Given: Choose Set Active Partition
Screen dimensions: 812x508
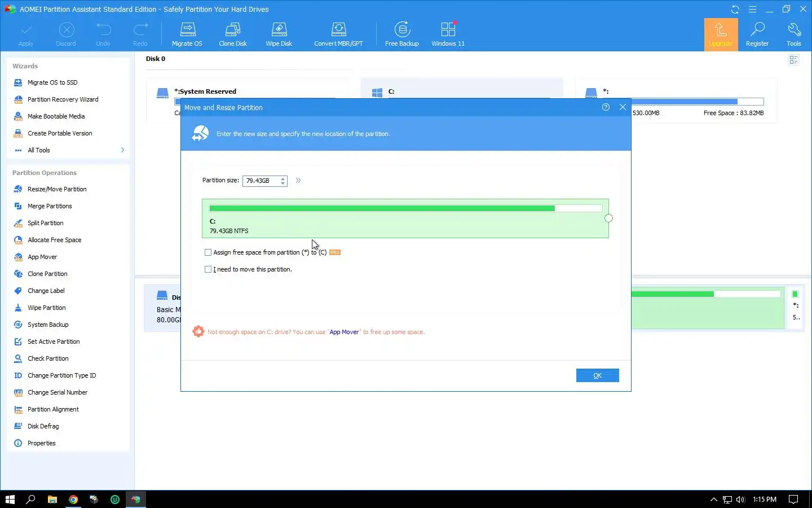Looking at the screenshot, I should [x=54, y=341].
